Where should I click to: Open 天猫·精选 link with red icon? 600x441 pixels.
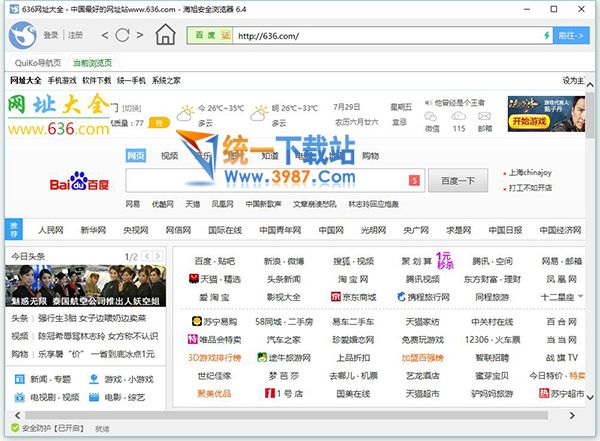click(x=215, y=279)
